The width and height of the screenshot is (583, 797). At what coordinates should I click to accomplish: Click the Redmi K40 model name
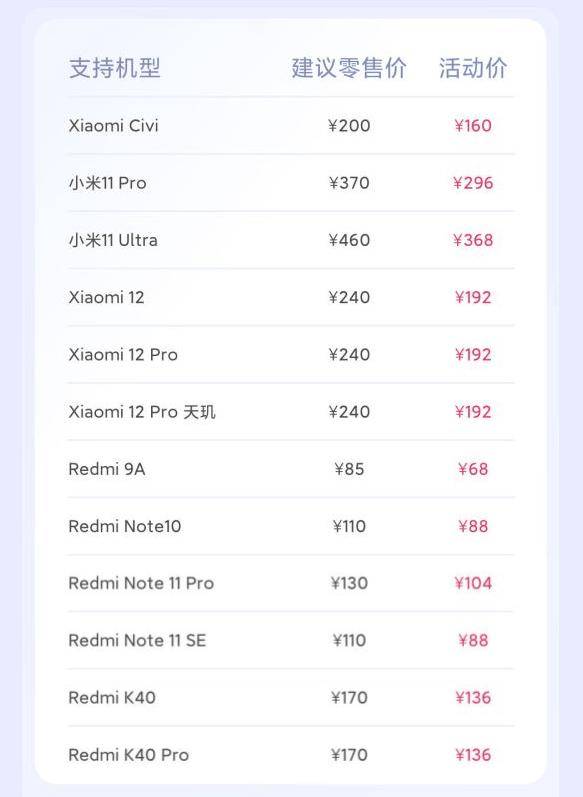pyautogui.click(x=112, y=697)
